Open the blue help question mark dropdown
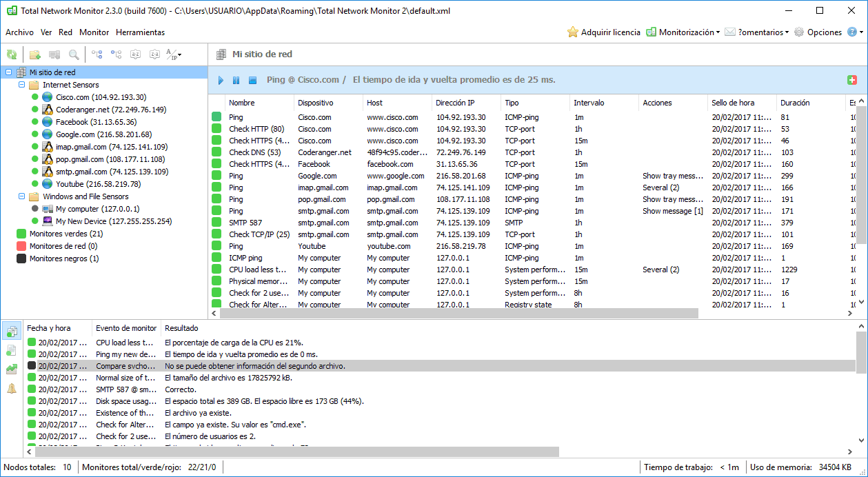The width and height of the screenshot is (868, 477). tap(855, 32)
